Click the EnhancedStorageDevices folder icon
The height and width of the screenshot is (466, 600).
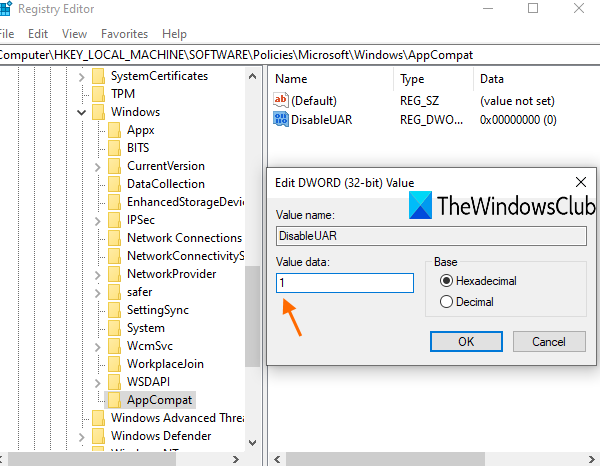coord(114,202)
